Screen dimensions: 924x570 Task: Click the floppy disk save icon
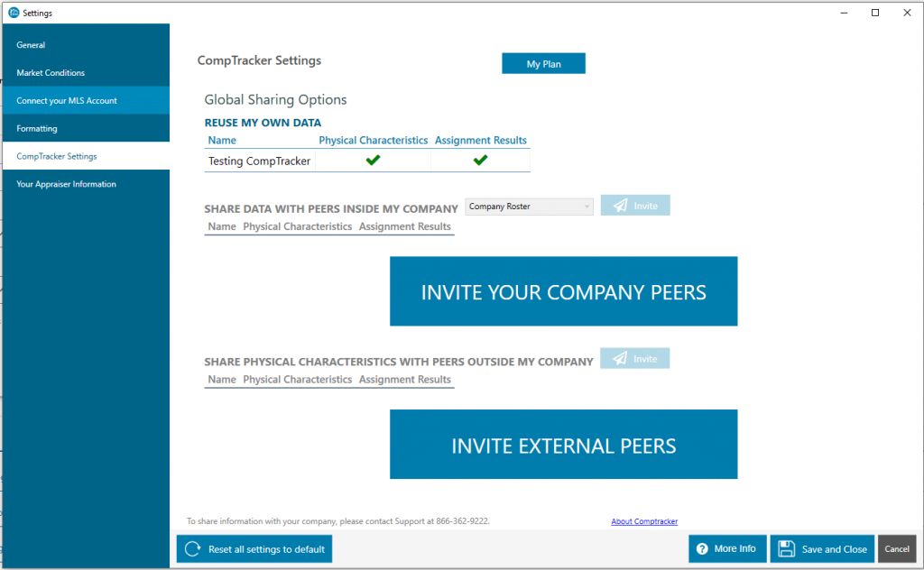[787, 548]
